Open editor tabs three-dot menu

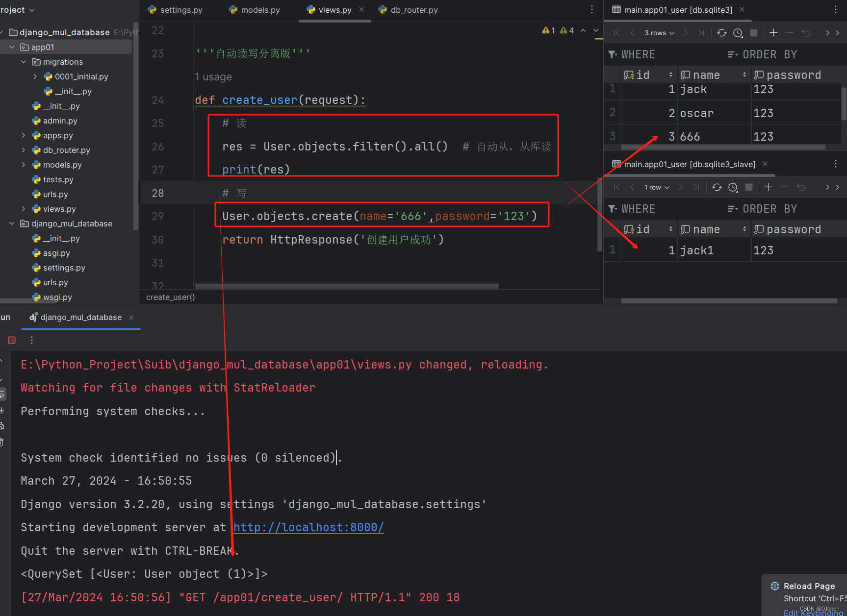[592, 9]
